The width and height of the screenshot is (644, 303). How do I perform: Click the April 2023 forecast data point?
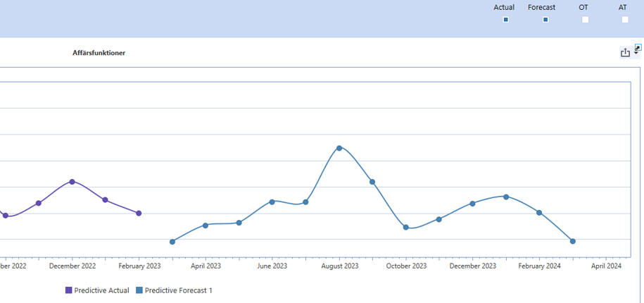(206, 225)
